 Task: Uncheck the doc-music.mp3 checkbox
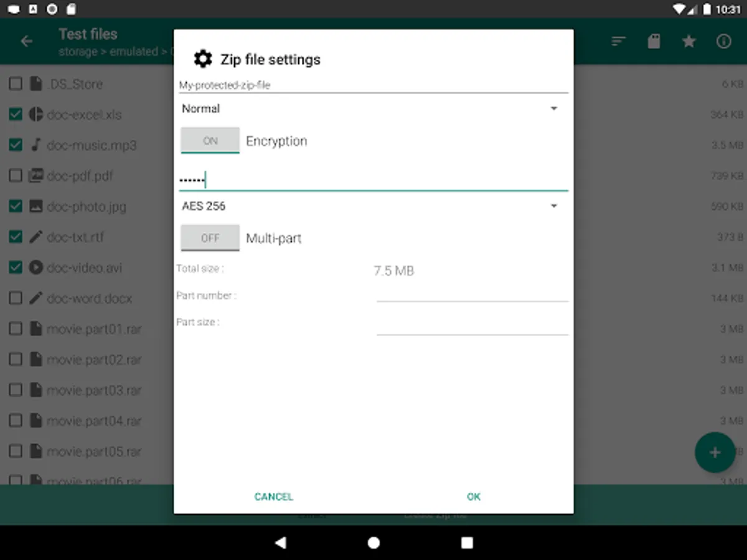tap(16, 145)
